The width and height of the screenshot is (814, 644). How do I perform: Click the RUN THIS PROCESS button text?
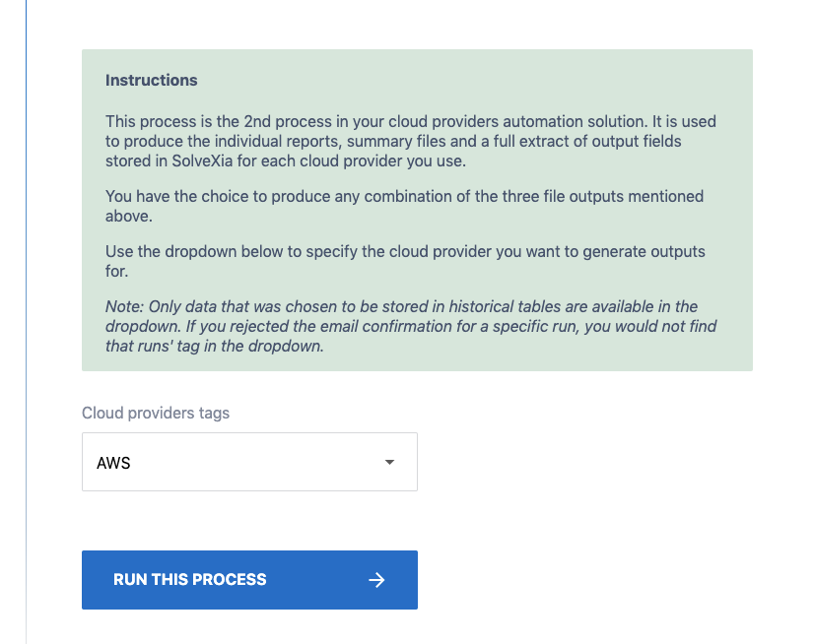190,580
